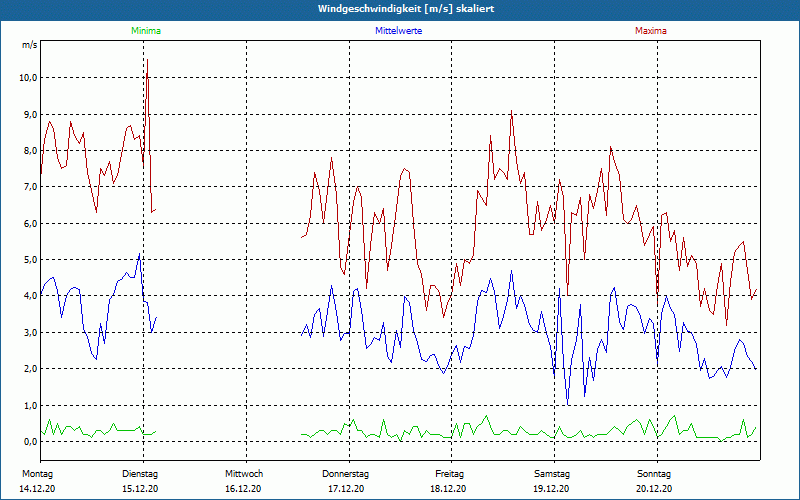Click the 2,0 y-axis value
This screenshot has height=500, width=800.
(x=29, y=369)
